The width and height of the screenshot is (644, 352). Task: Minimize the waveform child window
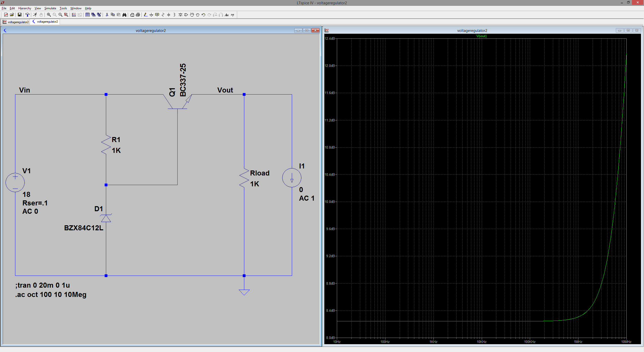(x=620, y=30)
